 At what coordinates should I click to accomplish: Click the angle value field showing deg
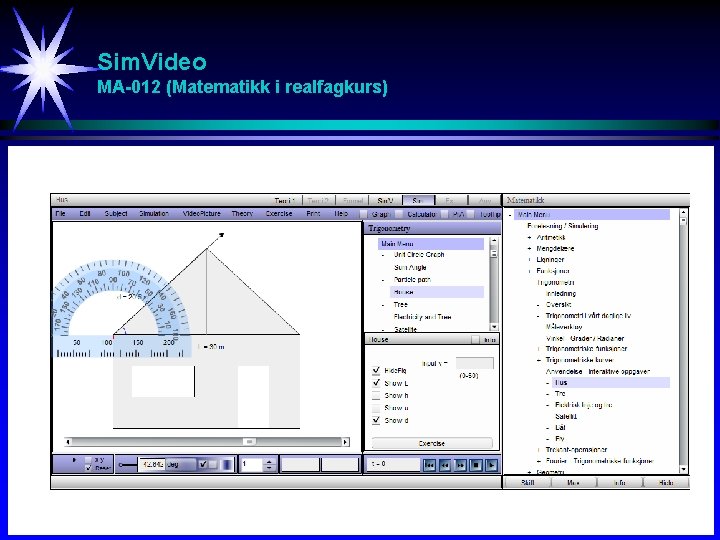coord(152,465)
